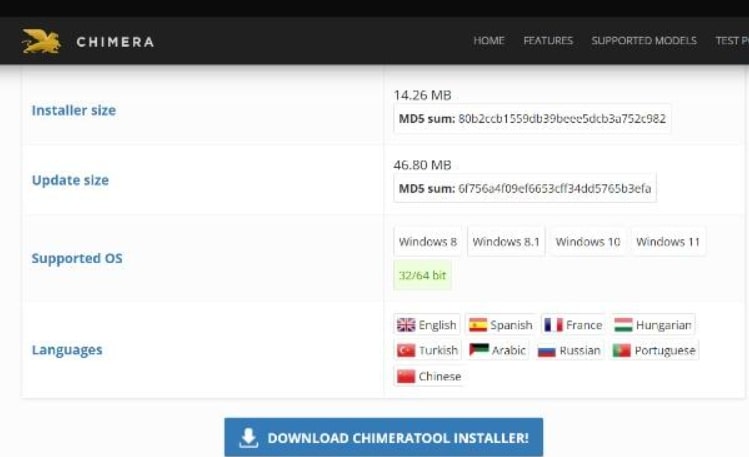Select the Hungarian language label
This screenshot has width=749, height=457.
pyautogui.click(x=663, y=325)
